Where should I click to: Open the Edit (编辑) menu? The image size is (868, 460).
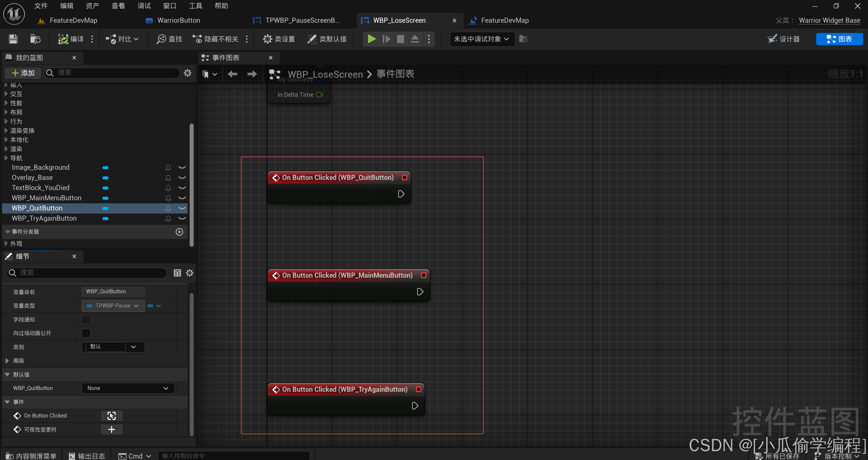pos(66,6)
